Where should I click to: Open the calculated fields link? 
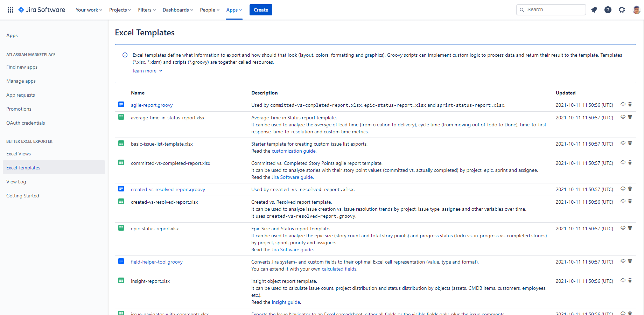(x=339, y=269)
